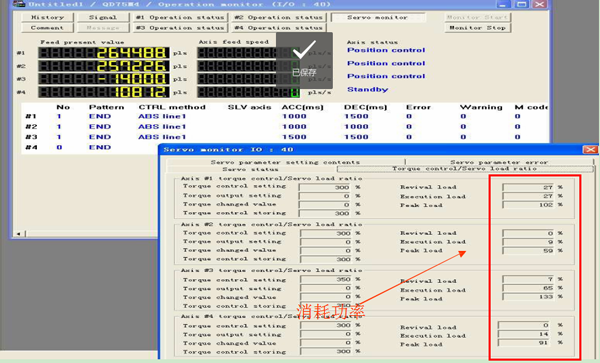Select Torque control/Servo load ratio tab
This screenshot has height=363, width=600.
[465, 169]
